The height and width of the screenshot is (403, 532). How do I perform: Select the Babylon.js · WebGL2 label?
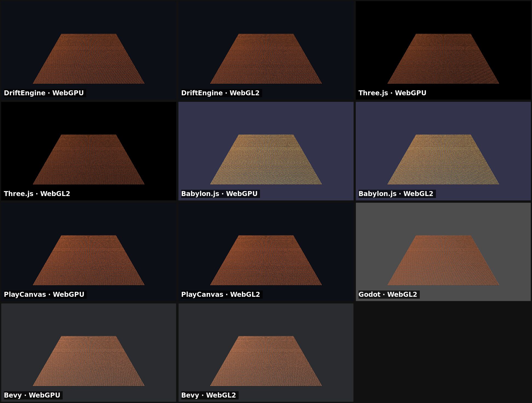396,194
